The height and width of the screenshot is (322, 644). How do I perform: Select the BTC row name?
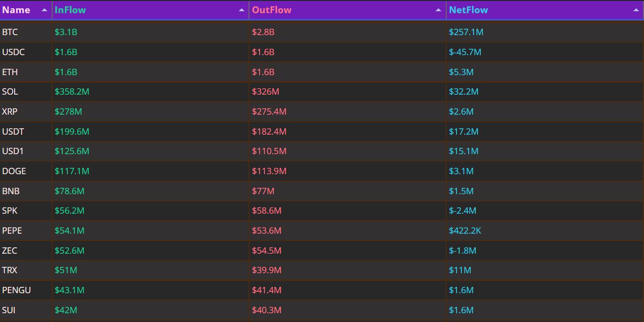point(10,32)
